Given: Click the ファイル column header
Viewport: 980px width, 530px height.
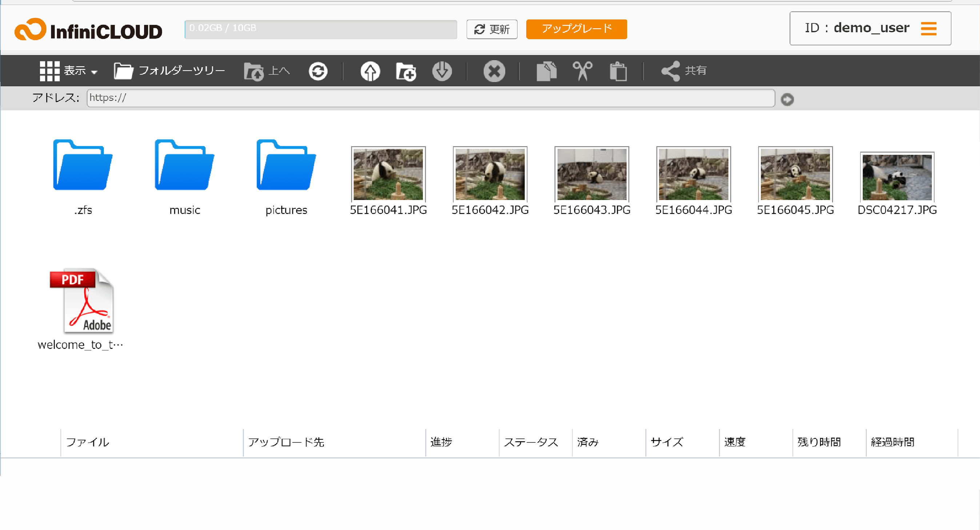Looking at the screenshot, I should [151, 442].
